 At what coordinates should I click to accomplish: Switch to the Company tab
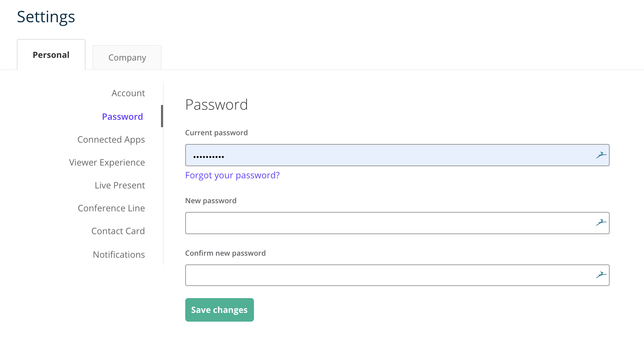tap(127, 58)
